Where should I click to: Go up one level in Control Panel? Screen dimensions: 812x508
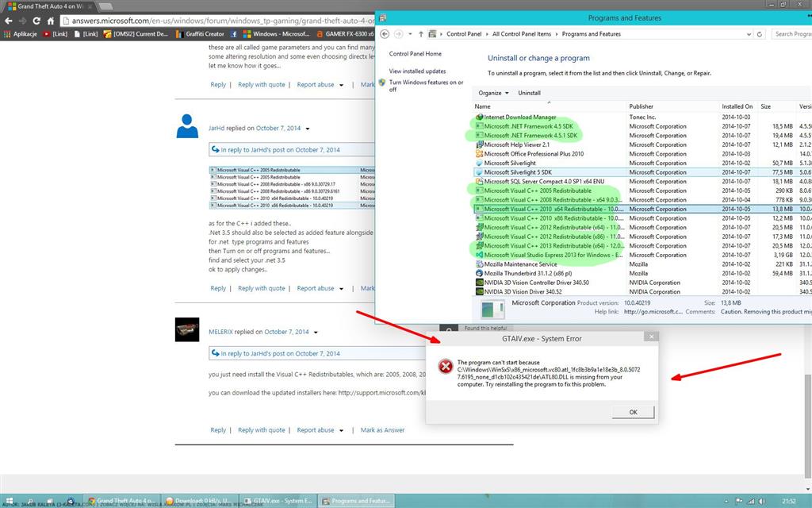tap(420, 33)
